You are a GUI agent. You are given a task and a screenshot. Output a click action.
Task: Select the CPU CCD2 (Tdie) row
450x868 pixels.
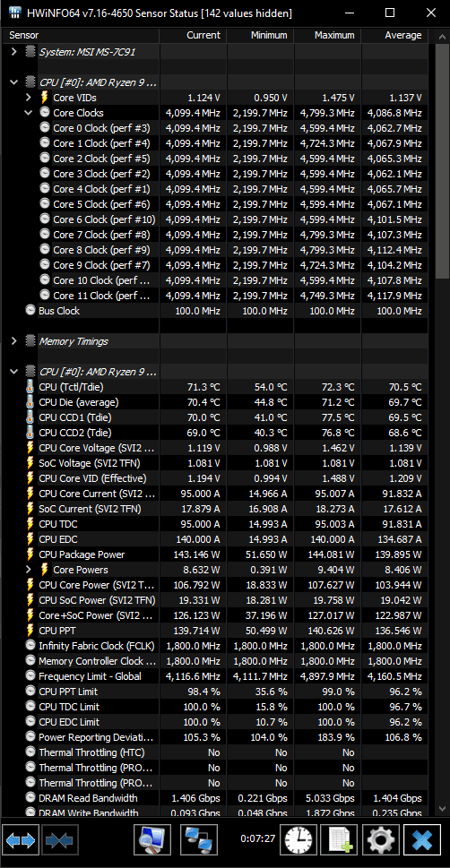coord(216,433)
